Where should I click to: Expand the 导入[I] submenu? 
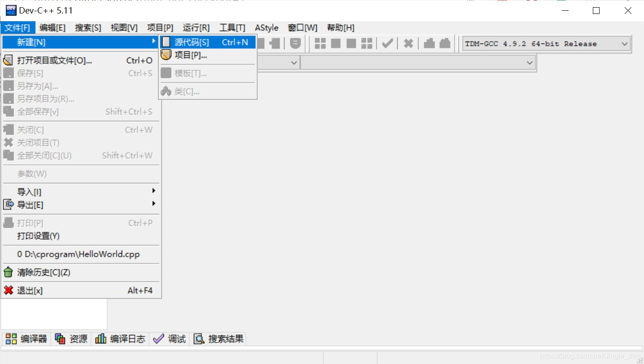point(81,192)
